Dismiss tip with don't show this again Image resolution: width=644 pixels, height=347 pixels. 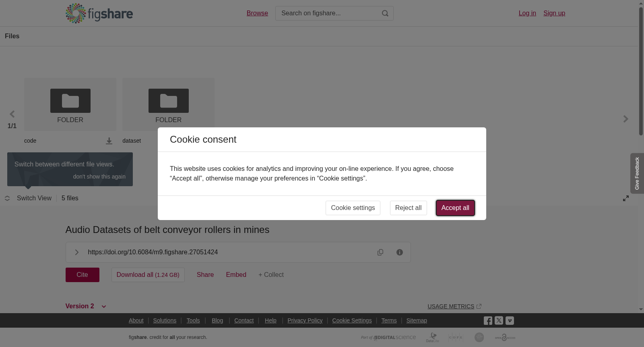pyautogui.click(x=99, y=177)
